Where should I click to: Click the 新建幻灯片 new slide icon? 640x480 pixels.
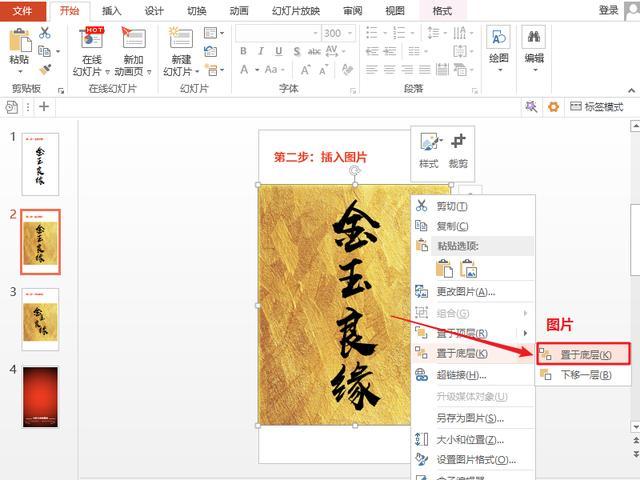pos(181,39)
